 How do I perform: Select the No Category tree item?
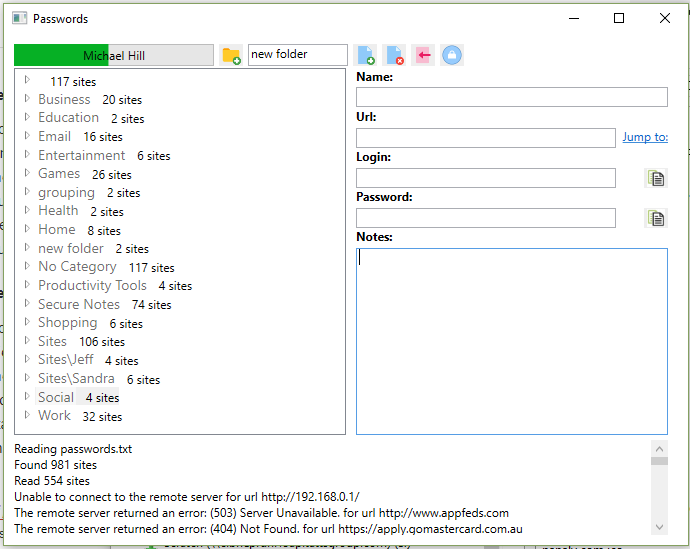106,267
